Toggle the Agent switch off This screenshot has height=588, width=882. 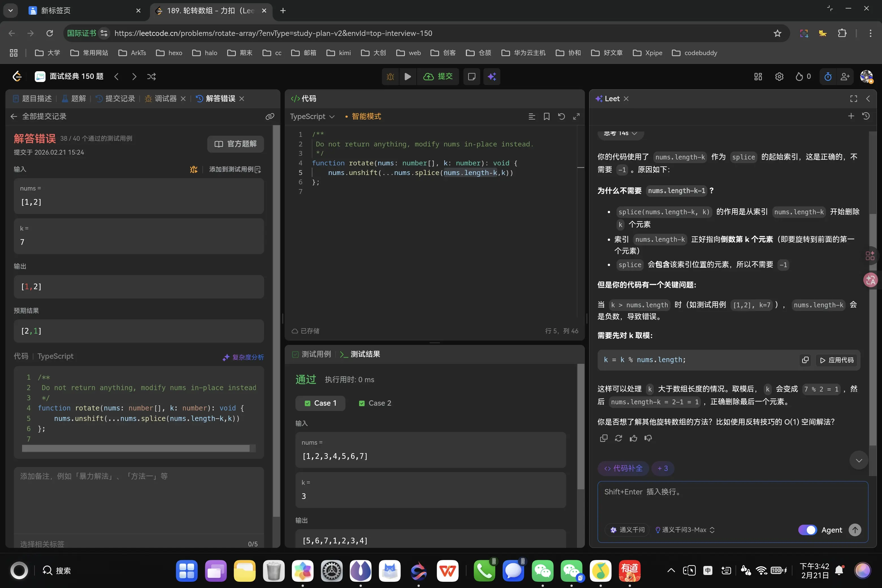807,530
